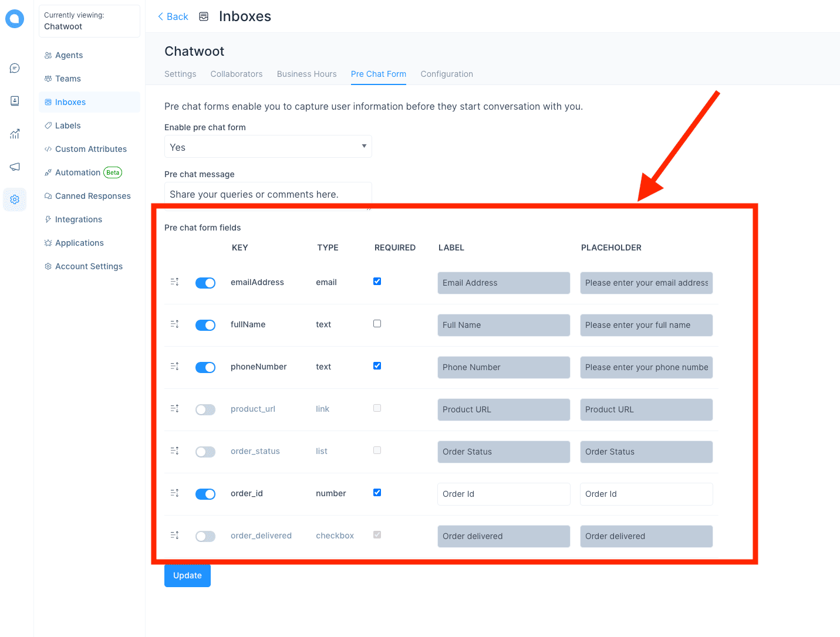Enable the product_url field switch
This screenshot has width=840, height=637.
coord(205,410)
